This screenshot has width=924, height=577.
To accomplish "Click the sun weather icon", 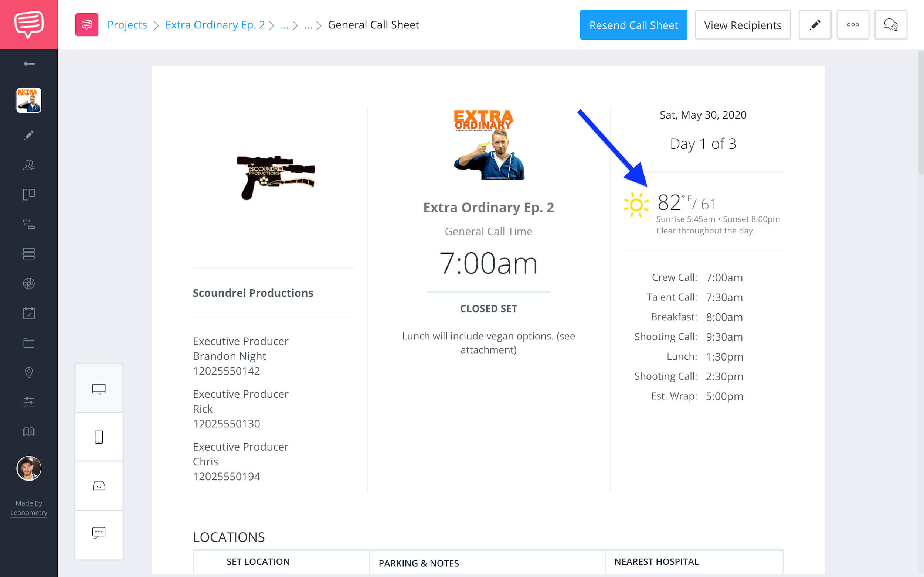I will (x=636, y=205).
